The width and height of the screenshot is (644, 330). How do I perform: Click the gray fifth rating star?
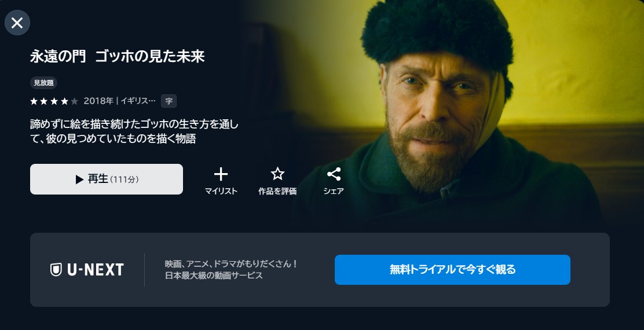(74, 101)
